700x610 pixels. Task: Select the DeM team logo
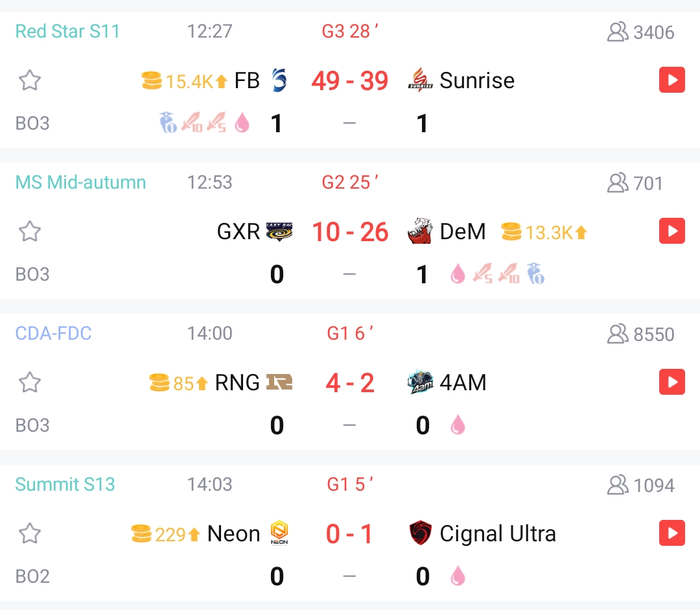(421, 231)
